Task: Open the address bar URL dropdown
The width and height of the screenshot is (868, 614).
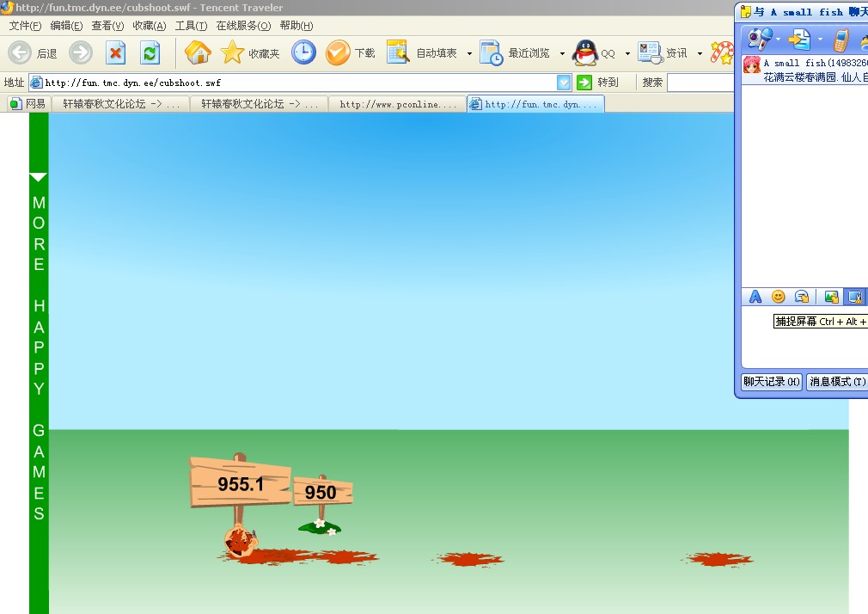Action: [x=564, y=83]
